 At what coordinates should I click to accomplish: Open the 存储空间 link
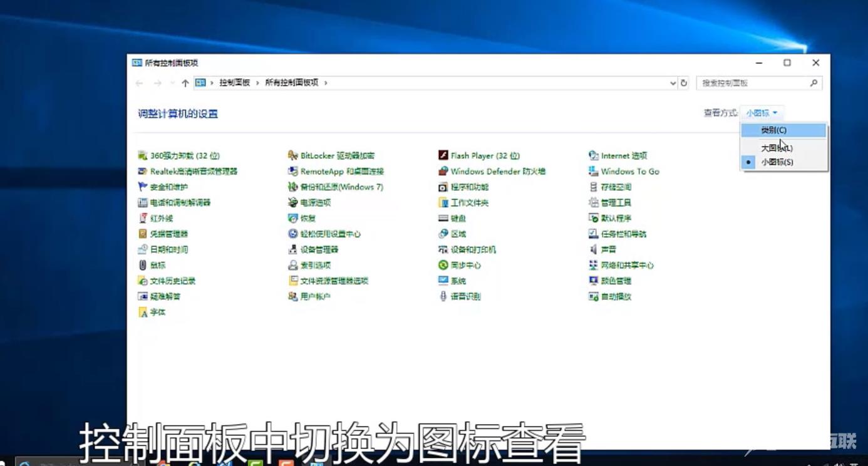(616, 187)
